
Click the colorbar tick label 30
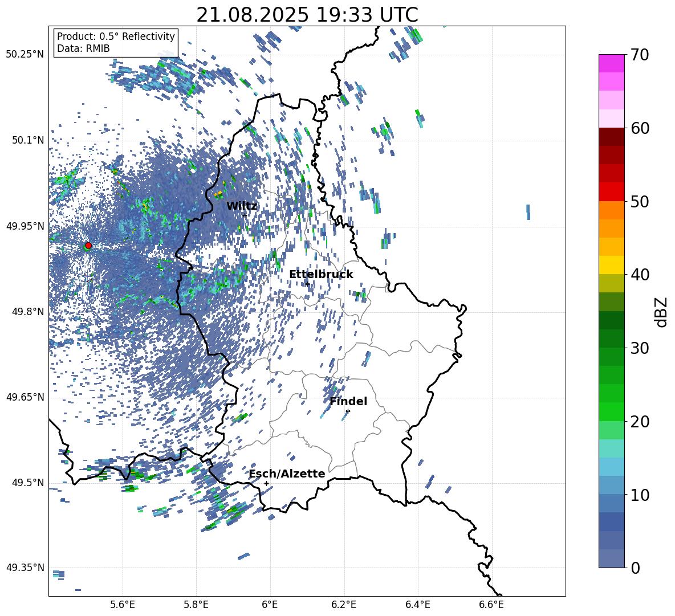pos(640,348)
